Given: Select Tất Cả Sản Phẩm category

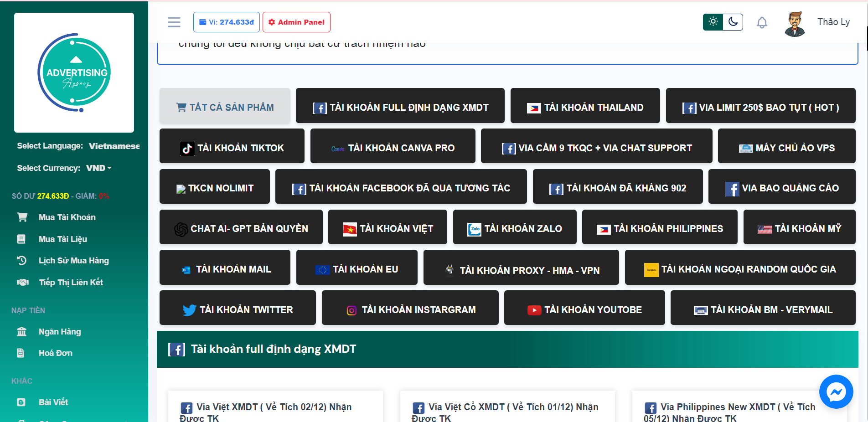Looking at the screenshot, I should coord(225,106).
